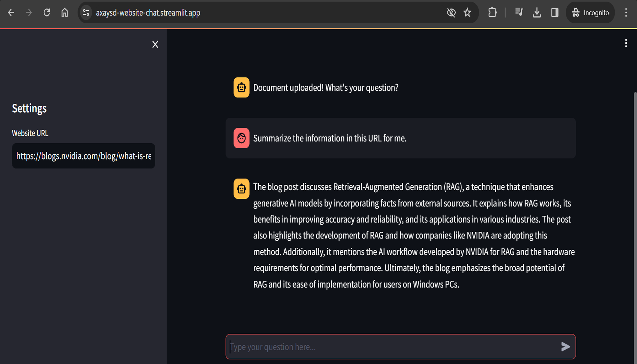Click the Website URL input field

84,156
